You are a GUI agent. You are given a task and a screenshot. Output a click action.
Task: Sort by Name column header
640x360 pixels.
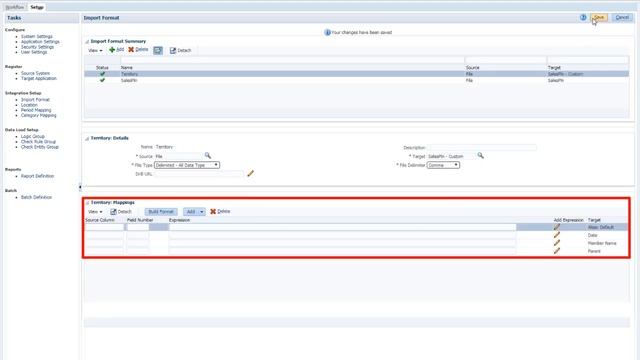(x=127, y=67)
